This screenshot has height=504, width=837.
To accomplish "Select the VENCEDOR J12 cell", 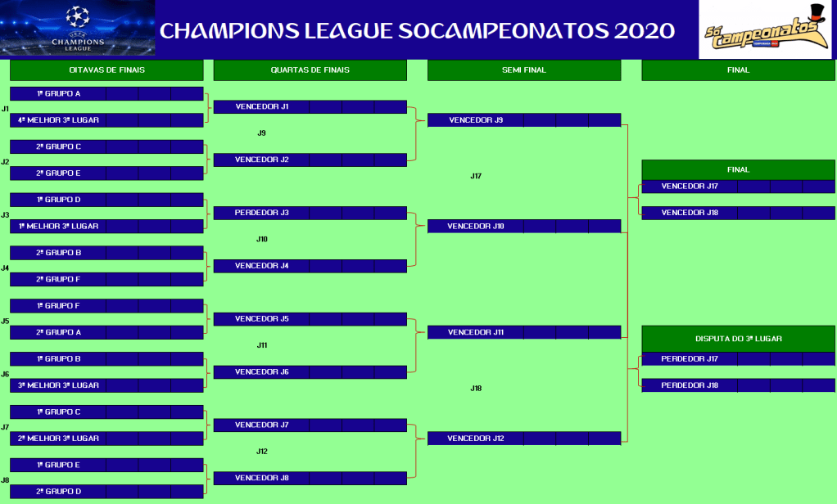I will (476, 439).
